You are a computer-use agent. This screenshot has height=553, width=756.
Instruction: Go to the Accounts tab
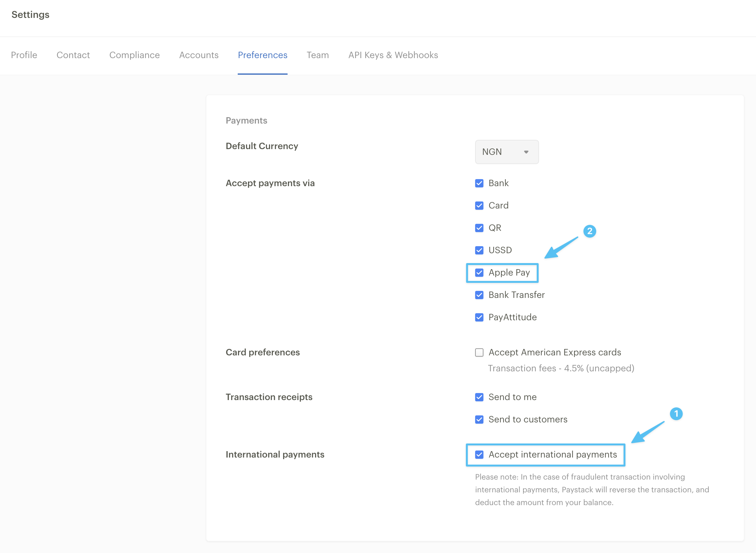tap(199, 55)
